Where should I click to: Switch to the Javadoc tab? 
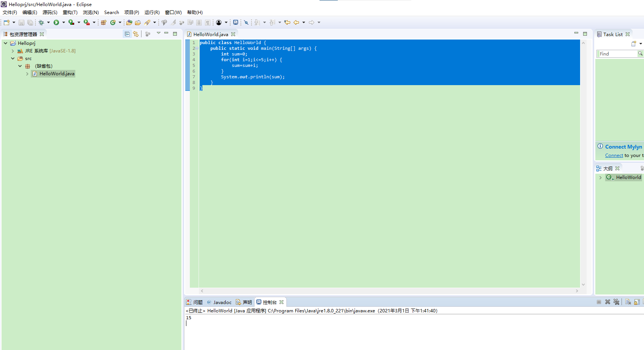(x=219, y=302)
